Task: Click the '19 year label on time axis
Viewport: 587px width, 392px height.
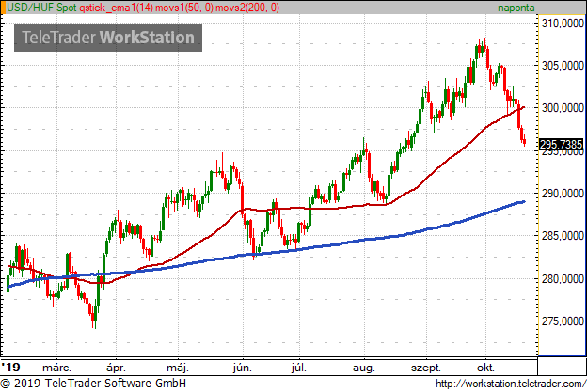Action: (11, 367)
